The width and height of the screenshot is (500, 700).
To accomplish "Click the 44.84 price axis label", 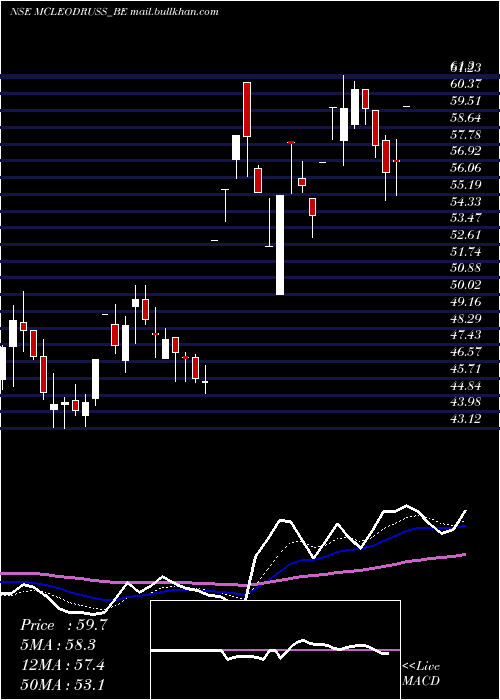I will point(465,386).
